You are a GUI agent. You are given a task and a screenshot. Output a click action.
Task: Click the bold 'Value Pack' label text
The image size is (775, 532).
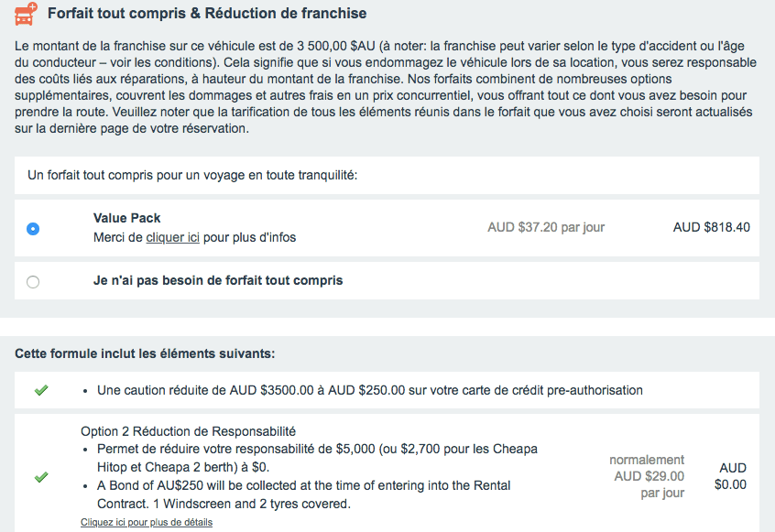coord(126,218)
